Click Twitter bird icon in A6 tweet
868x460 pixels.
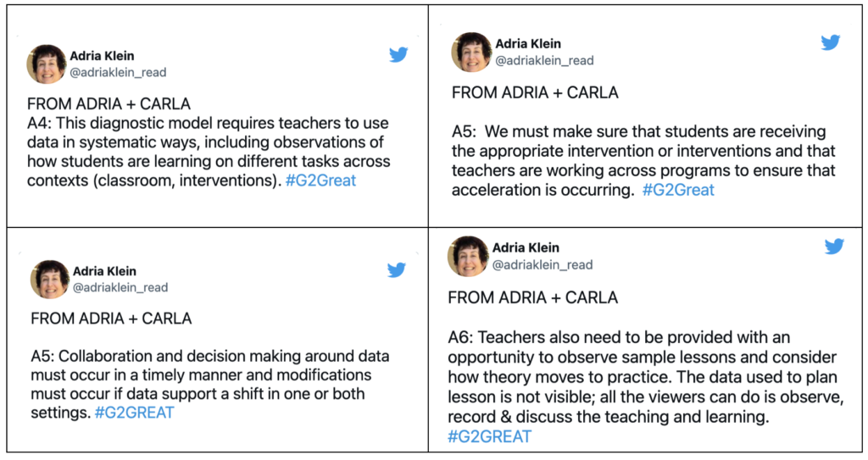(x=834, y=246)
